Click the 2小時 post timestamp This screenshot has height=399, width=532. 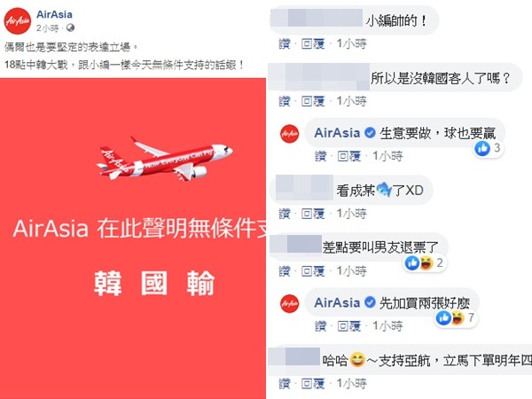point(48,28)
